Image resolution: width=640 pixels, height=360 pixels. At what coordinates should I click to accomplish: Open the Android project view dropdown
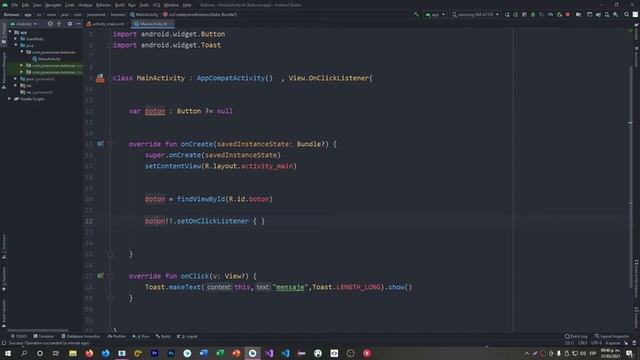[24, 24]
